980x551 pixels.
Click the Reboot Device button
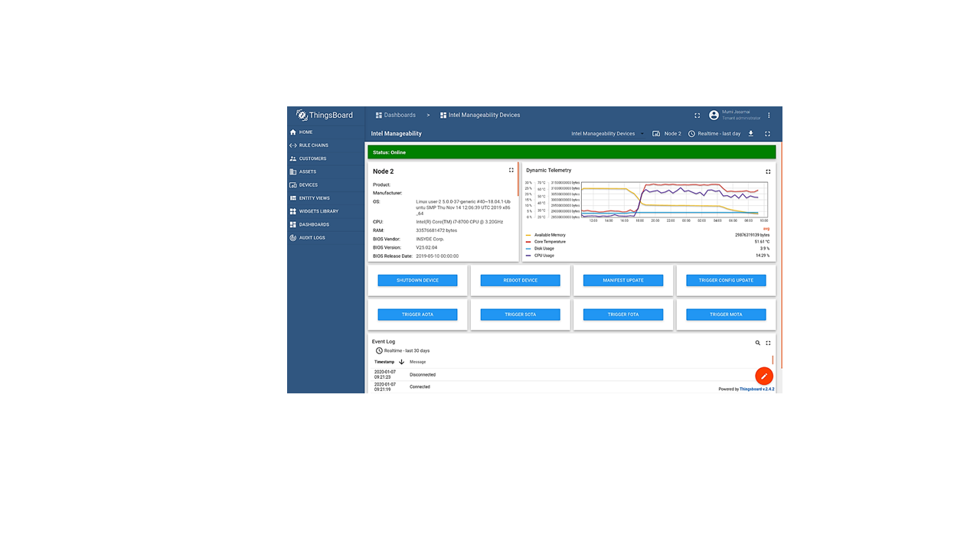pyautogui.click(x=520, y=280)
